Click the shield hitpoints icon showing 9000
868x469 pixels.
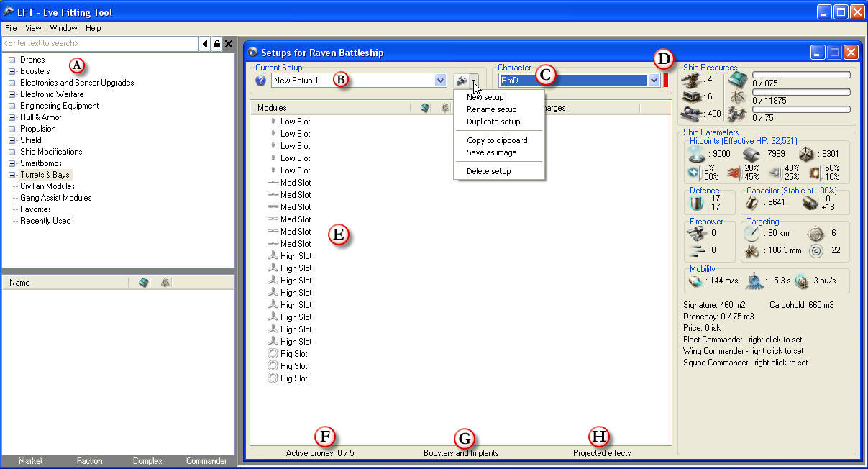tap(695, 153)
